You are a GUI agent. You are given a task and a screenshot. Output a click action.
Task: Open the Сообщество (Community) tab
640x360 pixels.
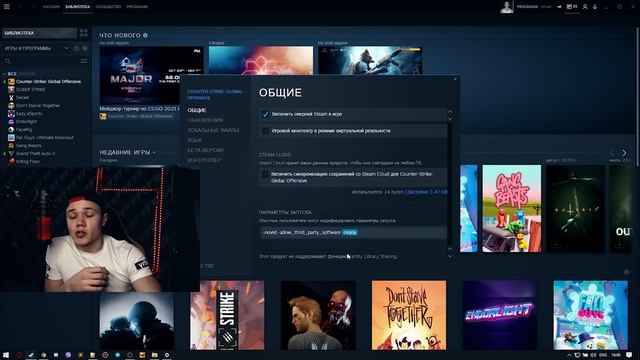tap(108, 7)
